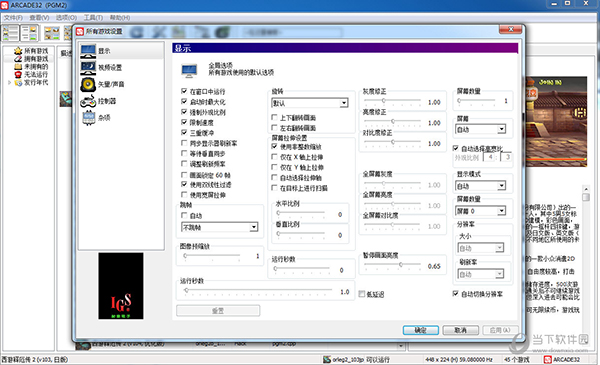Open the 不跳帧 frame-skip dropdown

click(x=219, y=227)
